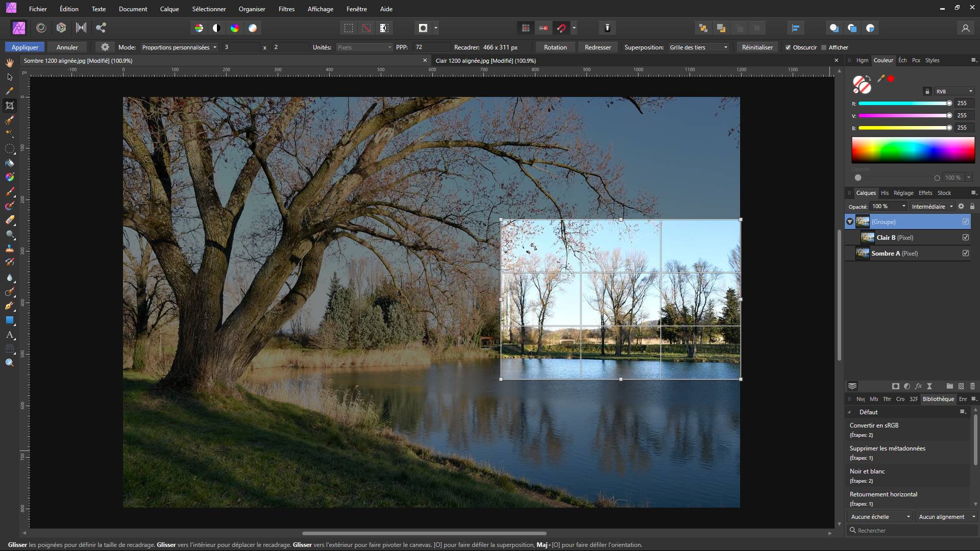Select the Crop tool in toolbar

[x=10, y=106]
